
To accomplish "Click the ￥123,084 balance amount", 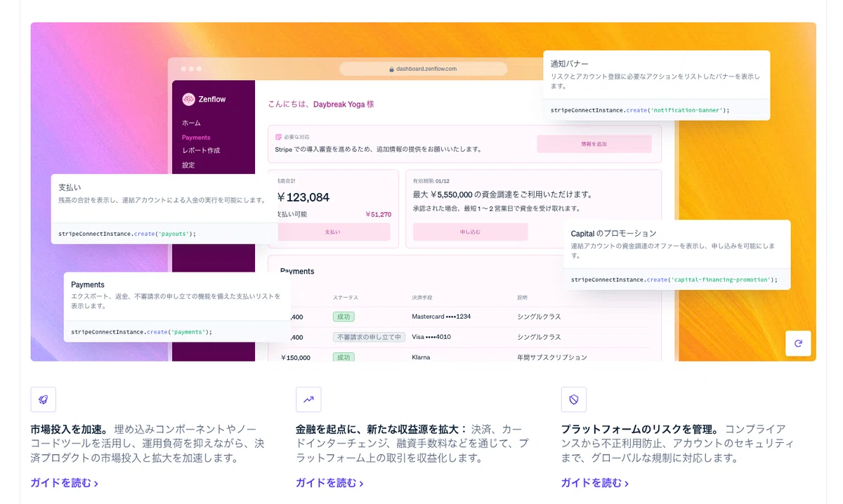I will 303,197.
